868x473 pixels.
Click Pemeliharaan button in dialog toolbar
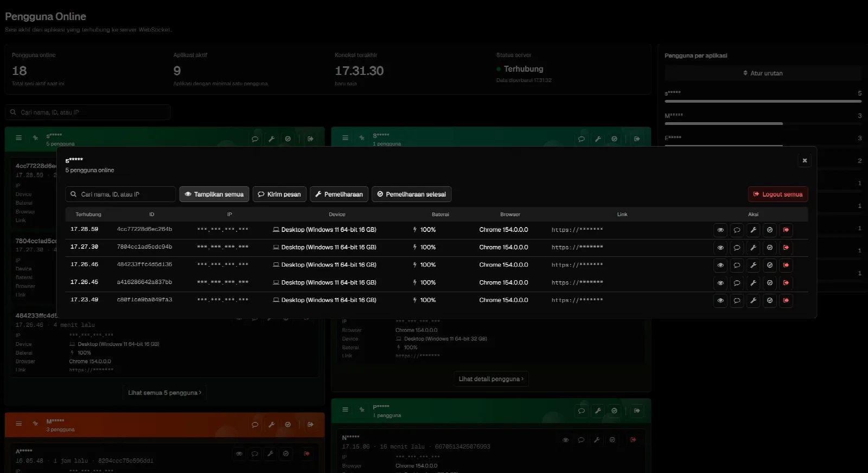pyautogui.click(x=339, y=194)
